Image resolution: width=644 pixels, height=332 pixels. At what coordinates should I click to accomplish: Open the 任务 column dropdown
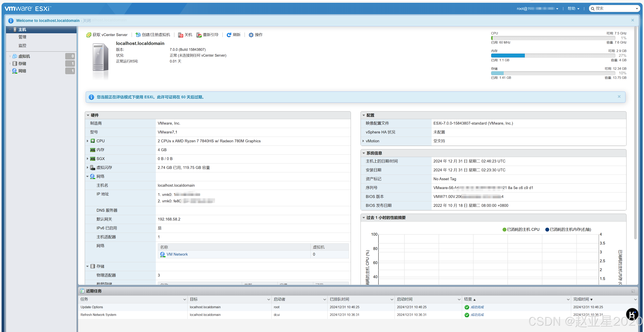[185, 300]
